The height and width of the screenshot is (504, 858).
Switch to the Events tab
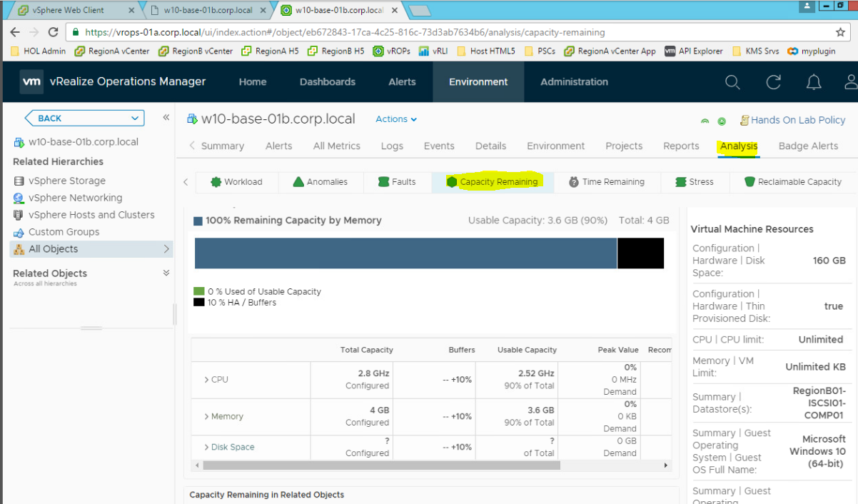pyautogui.click(x=439, y=146)
